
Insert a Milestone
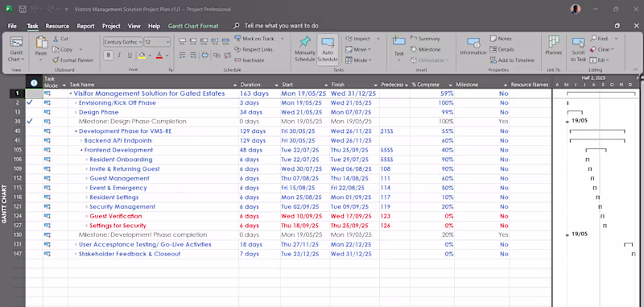pos(425,49)
